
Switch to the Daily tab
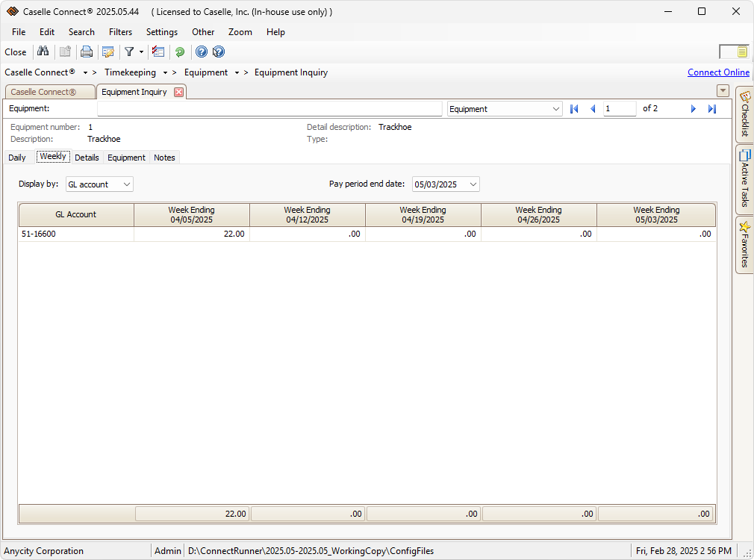17,158
